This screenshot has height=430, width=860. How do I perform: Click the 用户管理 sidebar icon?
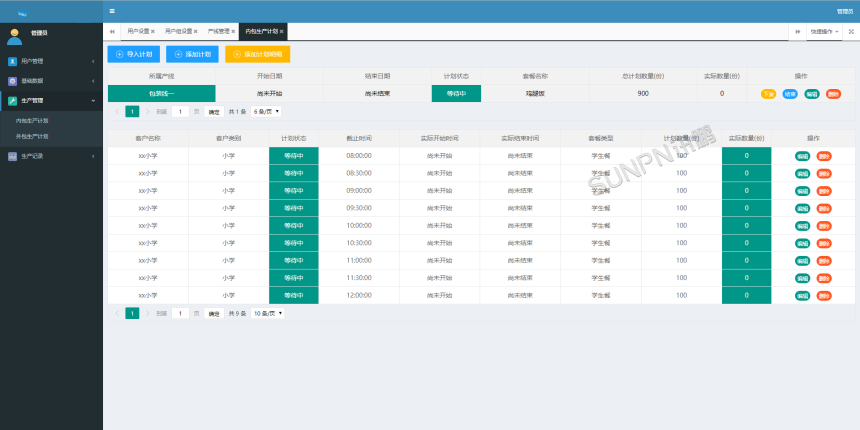[x=12, y=61]
